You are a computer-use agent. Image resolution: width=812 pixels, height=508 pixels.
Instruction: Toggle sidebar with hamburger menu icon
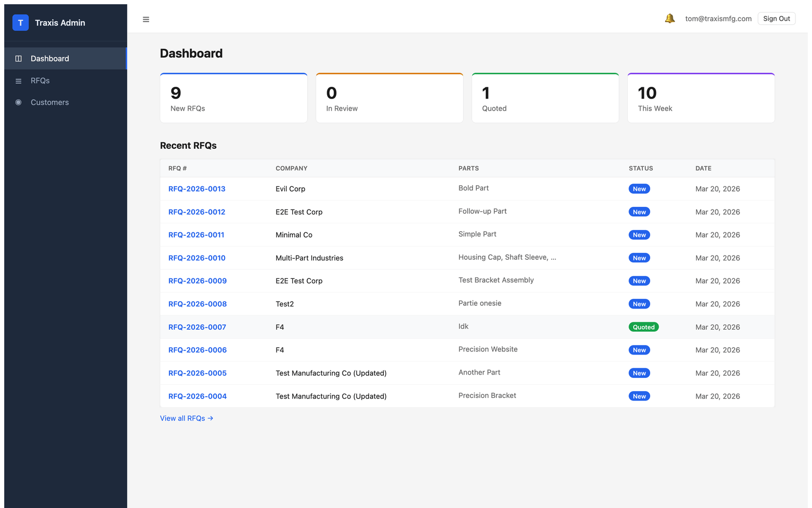(146, 20)
